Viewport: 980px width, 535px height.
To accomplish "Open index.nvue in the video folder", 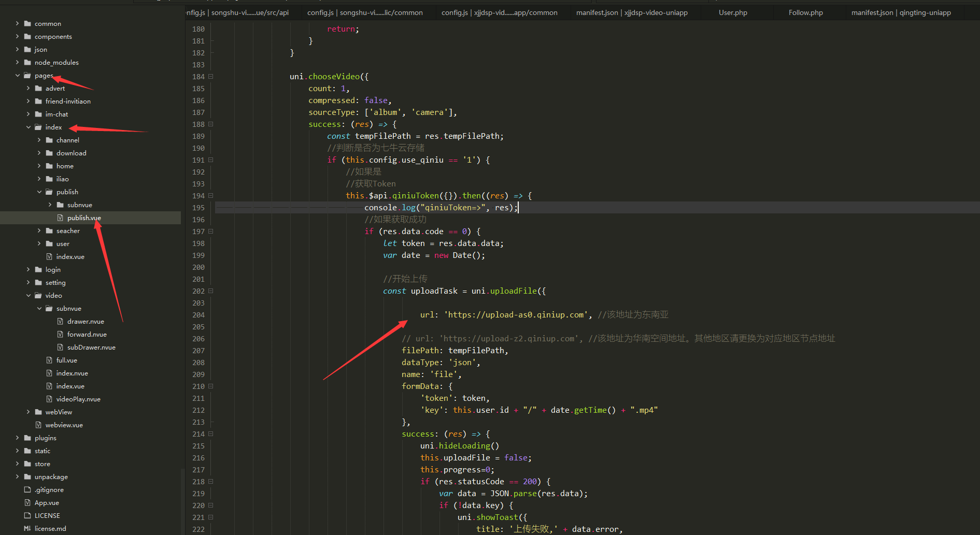I will [x=72, y=373].
